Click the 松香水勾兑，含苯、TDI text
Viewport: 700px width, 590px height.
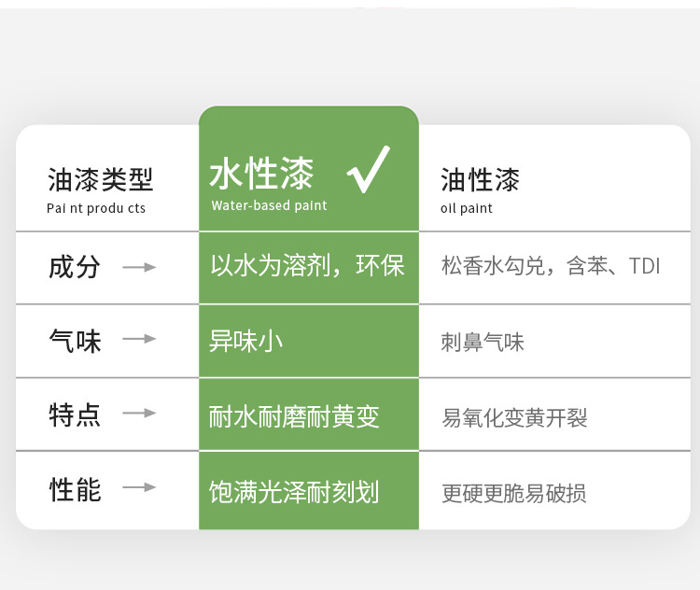pyautogui.click(x=551, y=266)
